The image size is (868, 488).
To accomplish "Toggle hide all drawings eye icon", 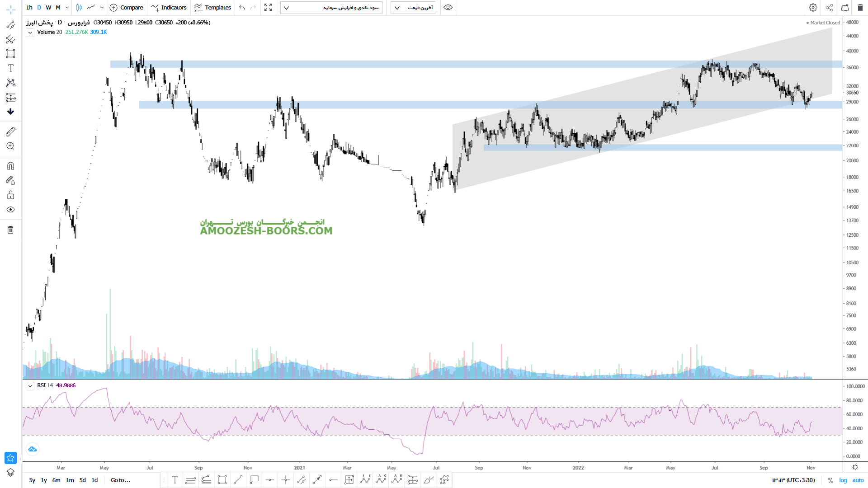I will (x=11, y=210).
